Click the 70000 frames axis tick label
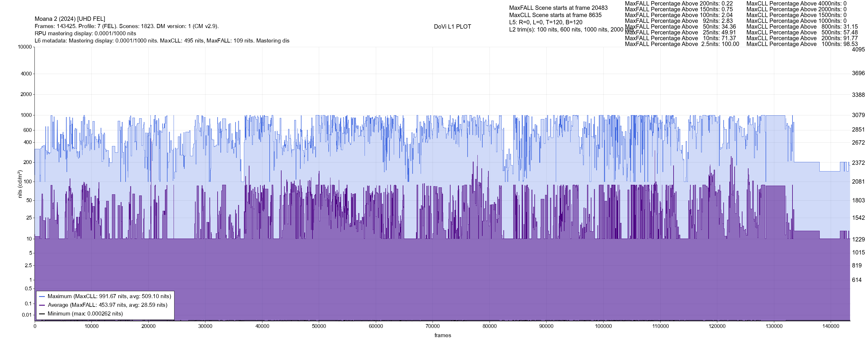Viewport: 868px width, 347px height. (x=432, y=326)
